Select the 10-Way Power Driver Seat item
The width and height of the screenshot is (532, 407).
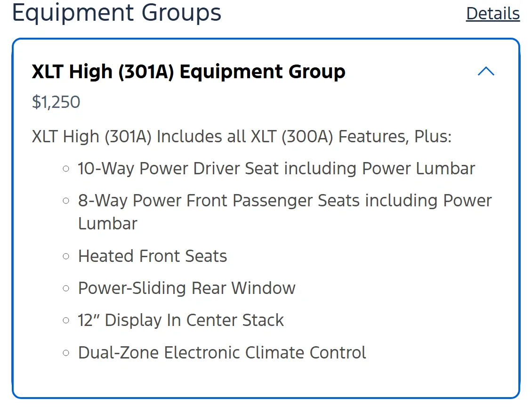pos(276,168)
